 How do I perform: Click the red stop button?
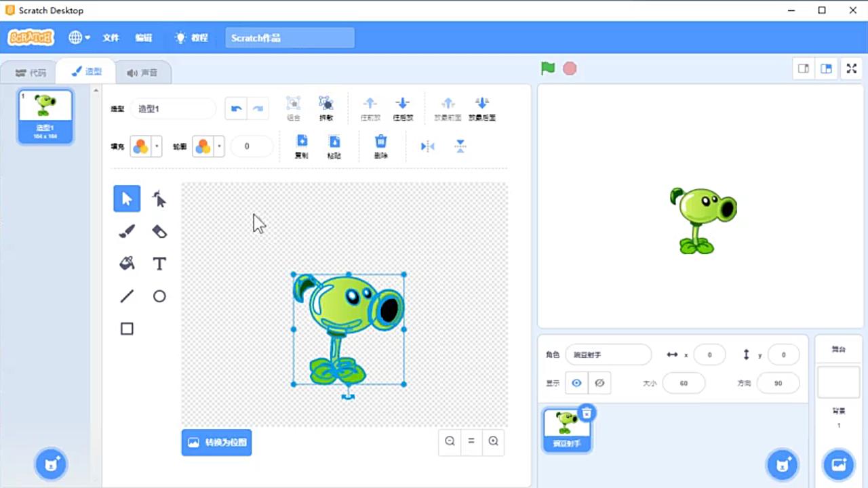coord(570,68)
